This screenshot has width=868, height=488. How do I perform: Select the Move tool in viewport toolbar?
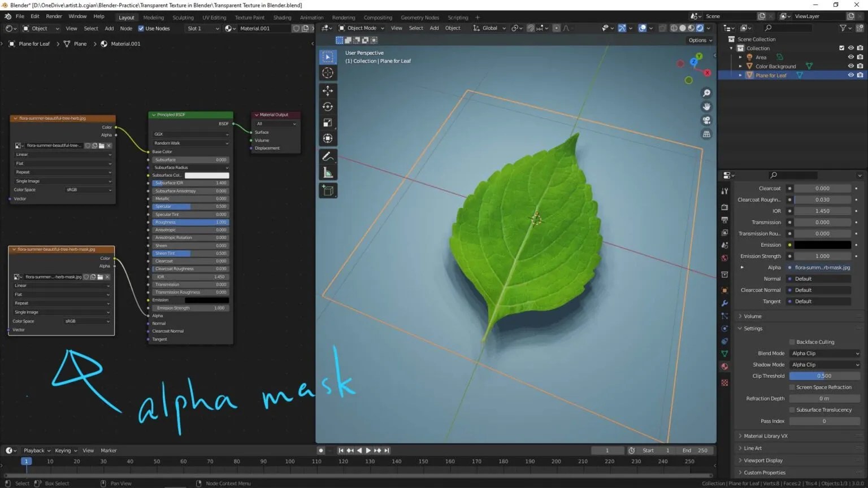(328, 91)
